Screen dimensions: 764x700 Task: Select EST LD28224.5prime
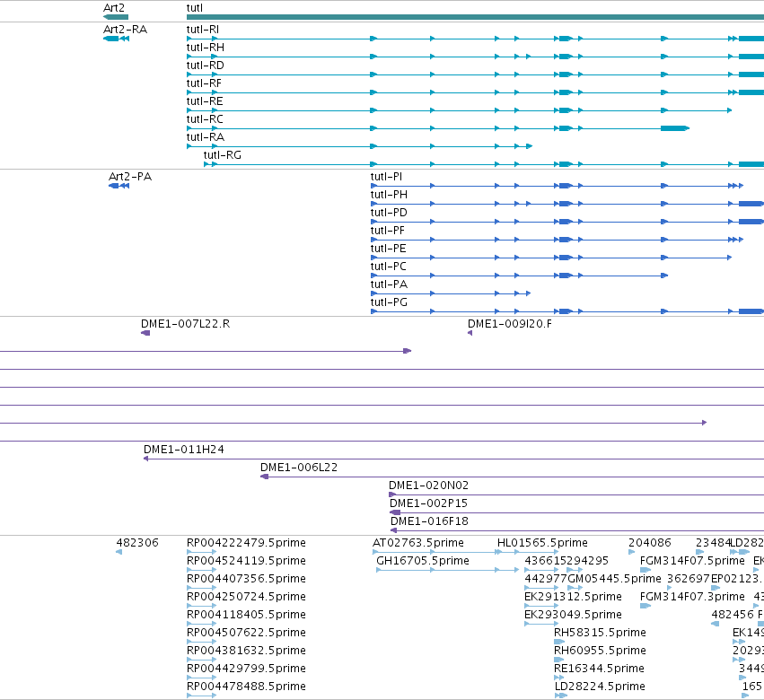coord(600,687)
